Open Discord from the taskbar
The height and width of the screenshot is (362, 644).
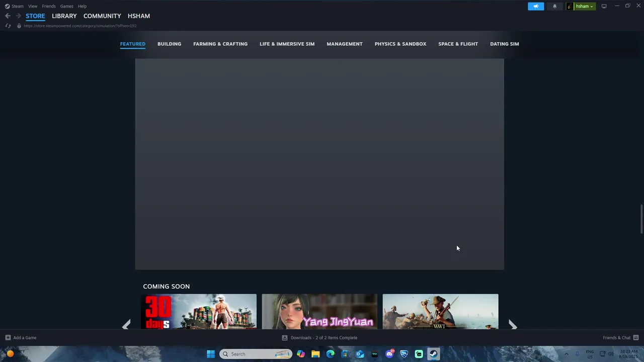tap(389, 354)
